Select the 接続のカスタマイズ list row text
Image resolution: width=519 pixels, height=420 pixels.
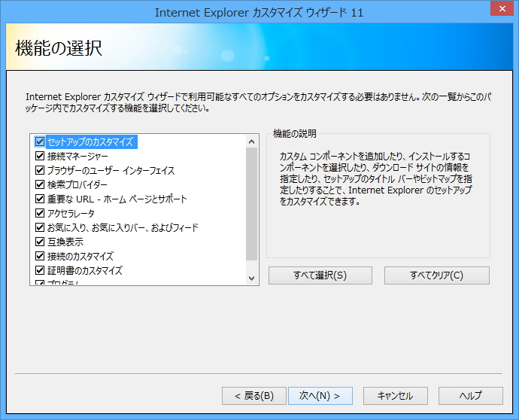point(80,256)
